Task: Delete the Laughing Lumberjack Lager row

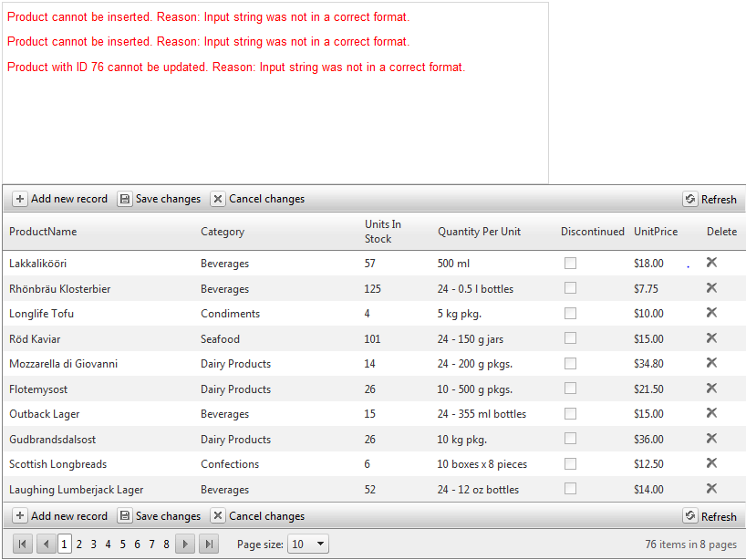Action: [711, 488]
